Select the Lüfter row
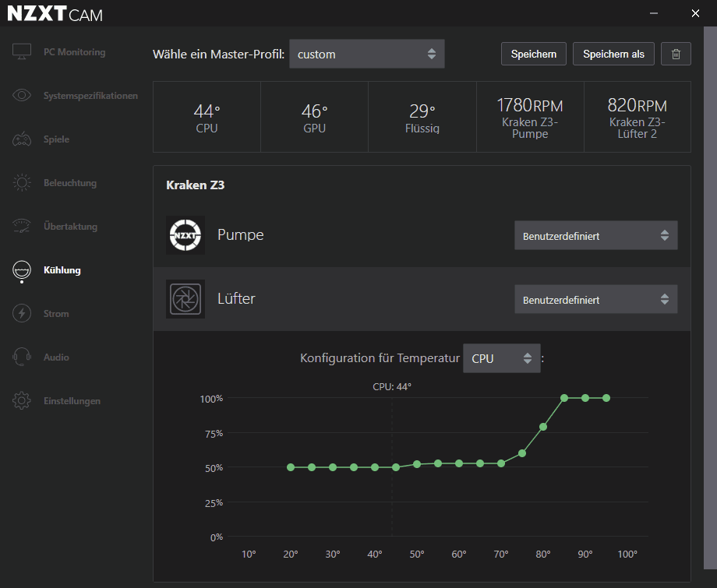This screenshot has height=588, width=717. point(422,299)
